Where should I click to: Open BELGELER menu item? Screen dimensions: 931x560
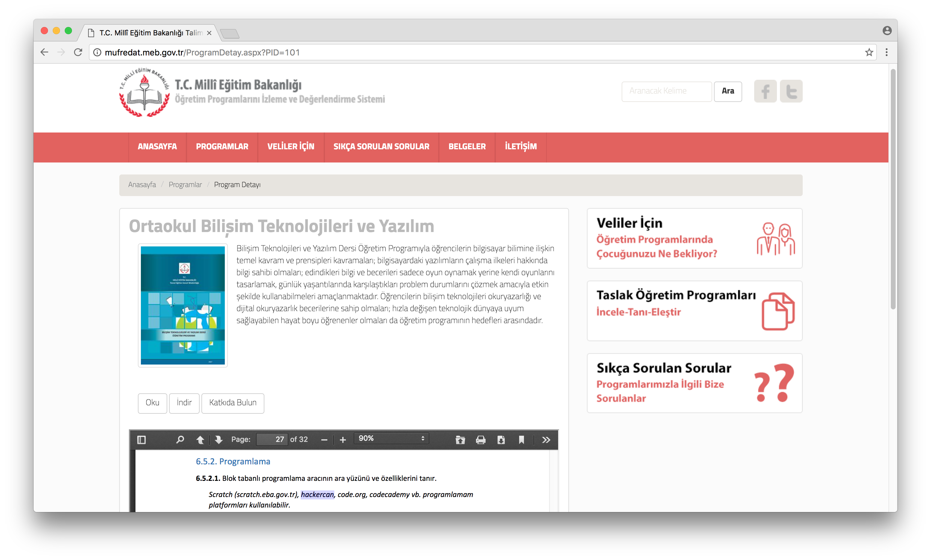467,146
